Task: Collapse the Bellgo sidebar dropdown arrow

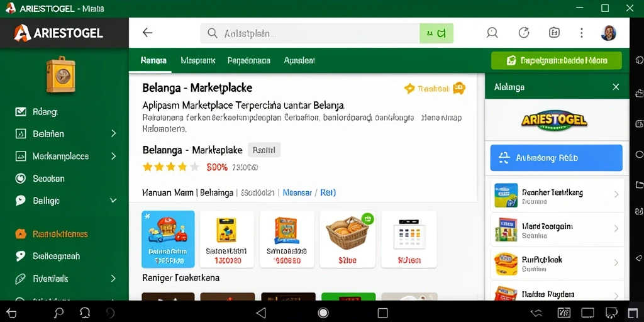Action: tap(114, 201)
